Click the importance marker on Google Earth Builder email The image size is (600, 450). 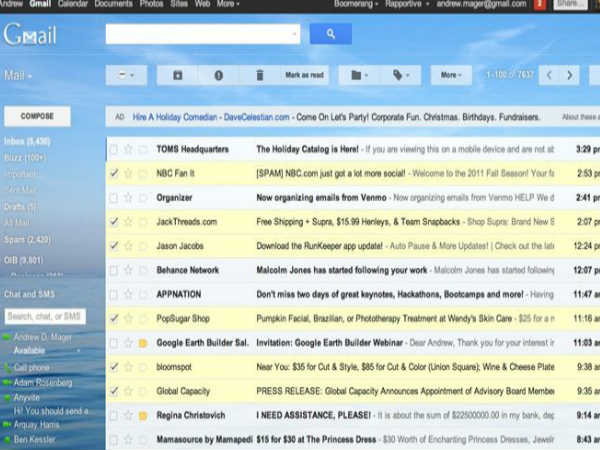[143, 343]
